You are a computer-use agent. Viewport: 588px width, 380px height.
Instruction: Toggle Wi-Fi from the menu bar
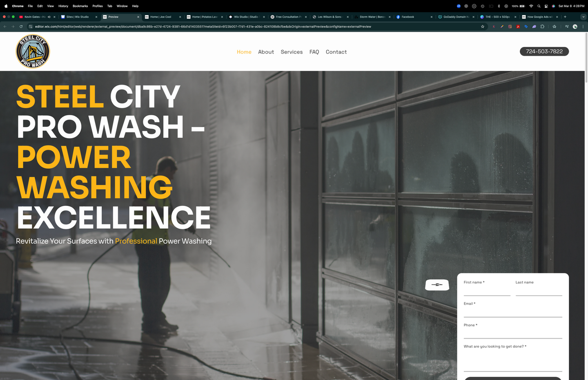531,6
